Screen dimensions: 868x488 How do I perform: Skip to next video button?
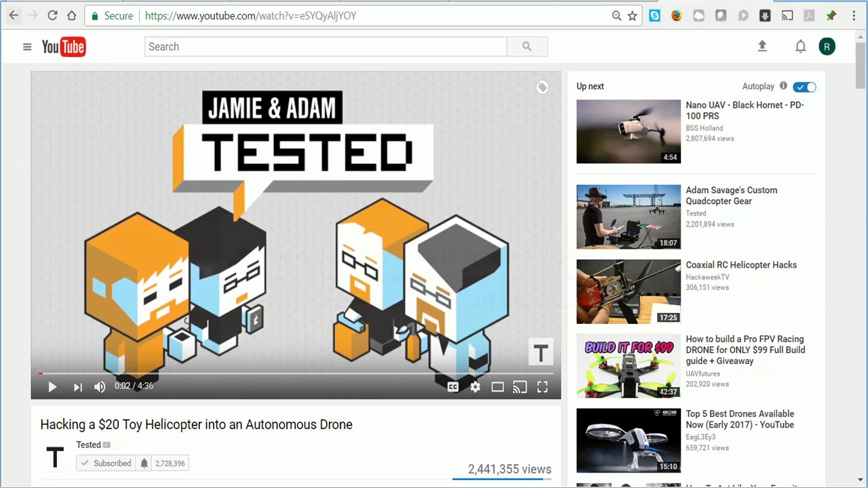coord(77,386)
